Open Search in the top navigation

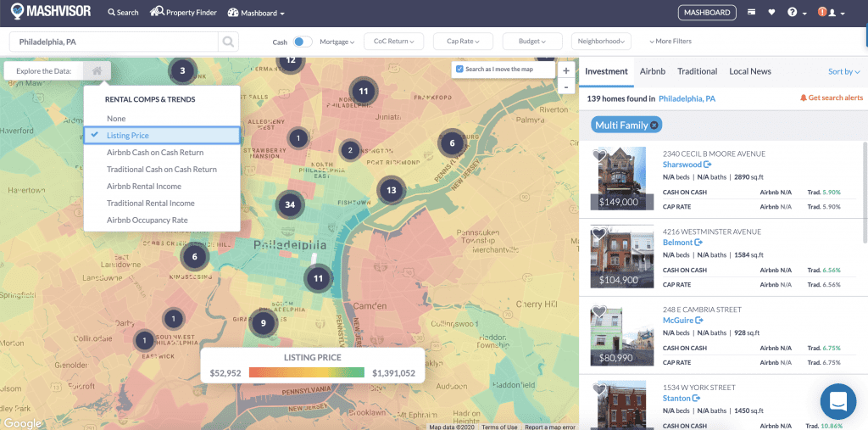123,12
